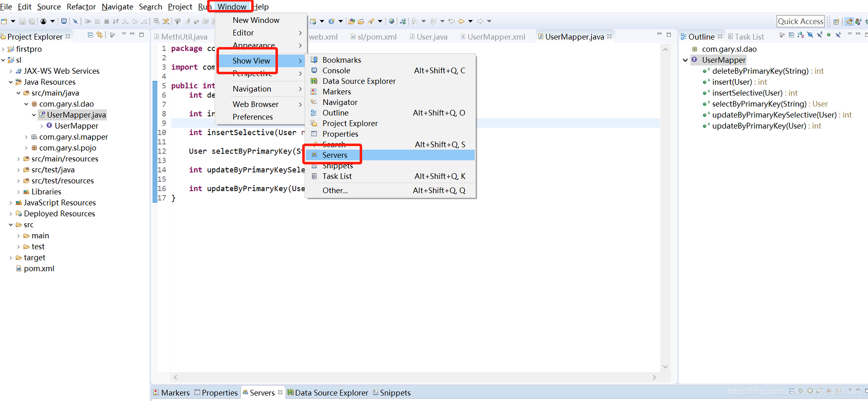868x401 pixels.
Task: Open Project Explorer view menu dropdown
Action: (x=124, y=34)
